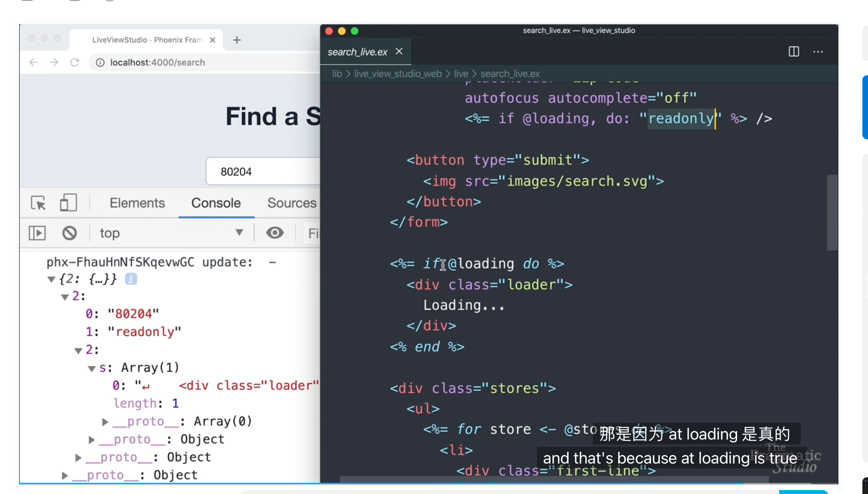Close the search_live.ex editor tab
Screen dimensions: 868x494
coord(399,51)
